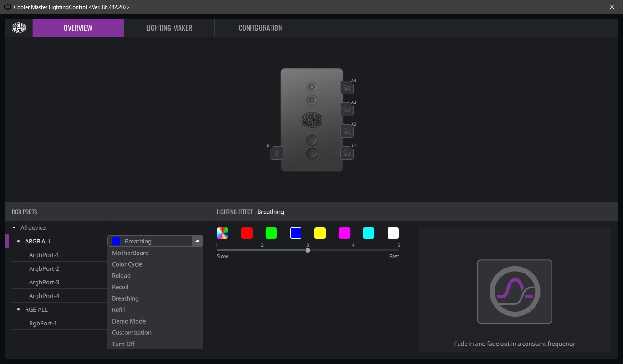The image size is (623, 364).
Task: Choose Reload from the effect list
Action: pyautogui.click(x=155, y=276)
